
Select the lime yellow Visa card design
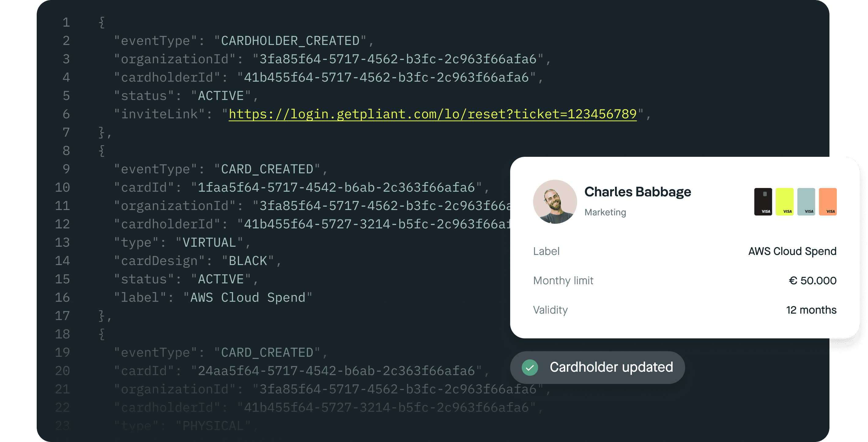point(785,201)
